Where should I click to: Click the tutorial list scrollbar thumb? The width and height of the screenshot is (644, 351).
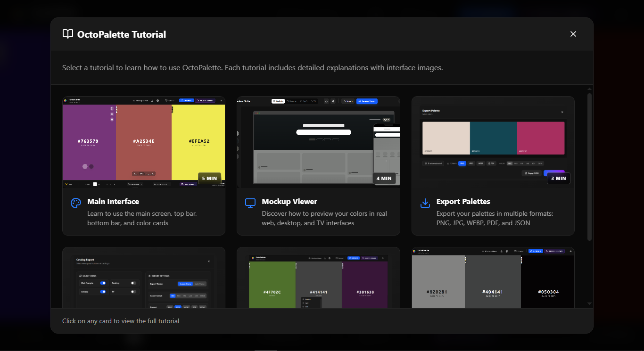tap(589, 167)
